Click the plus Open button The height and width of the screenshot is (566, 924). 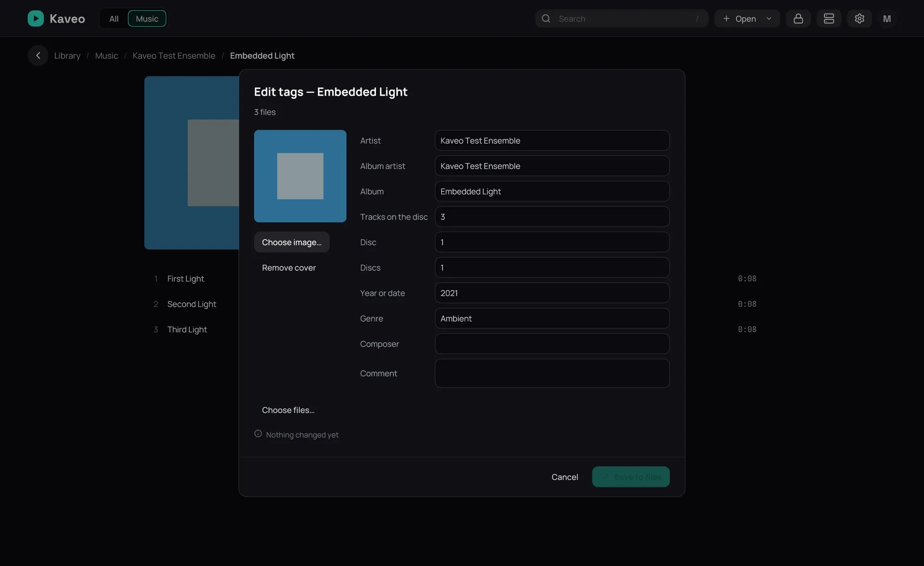click(x=739, y=18)
